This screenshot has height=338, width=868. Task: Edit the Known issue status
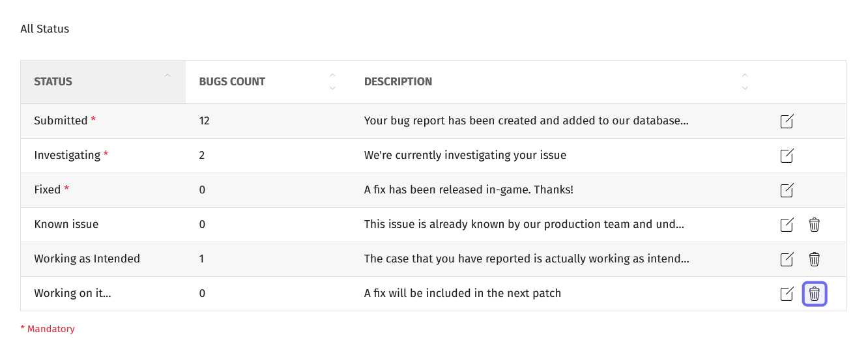point(787,225)
